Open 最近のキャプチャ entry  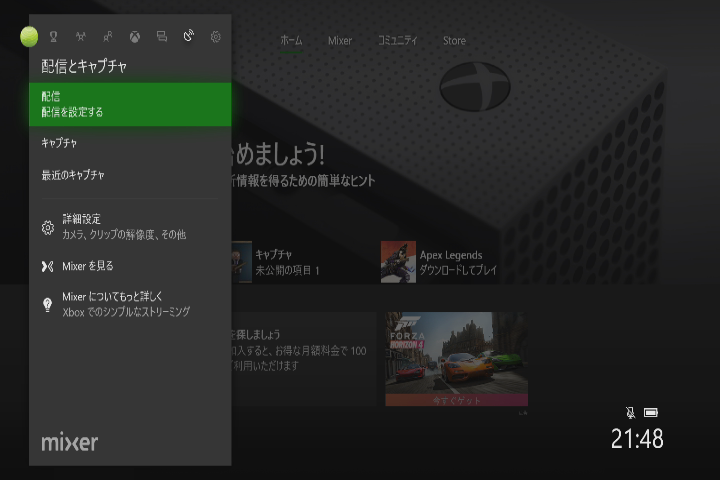click(130, 175)
